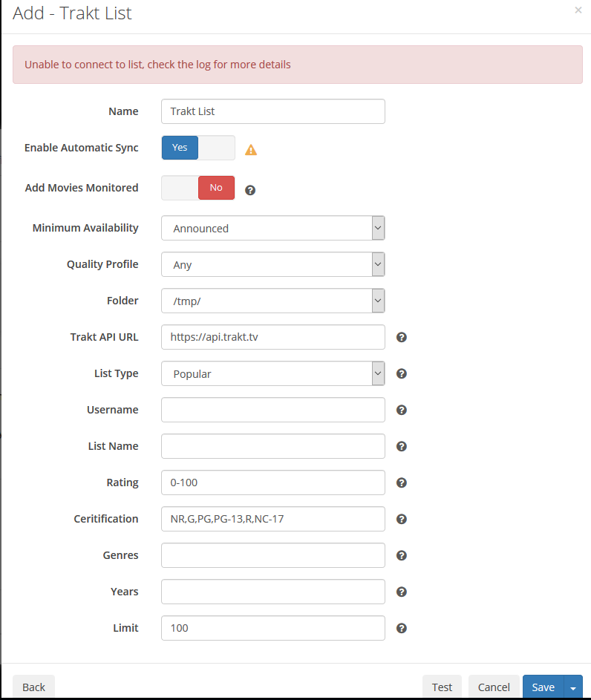Focus the Trakt API URL field
591x700 pixels.
(x=273, y=337)
